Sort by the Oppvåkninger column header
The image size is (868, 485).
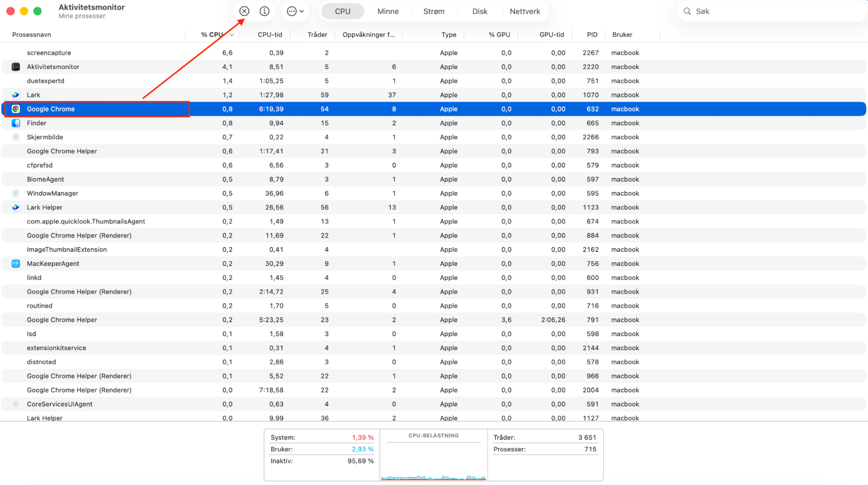click(x=369, y=35)
